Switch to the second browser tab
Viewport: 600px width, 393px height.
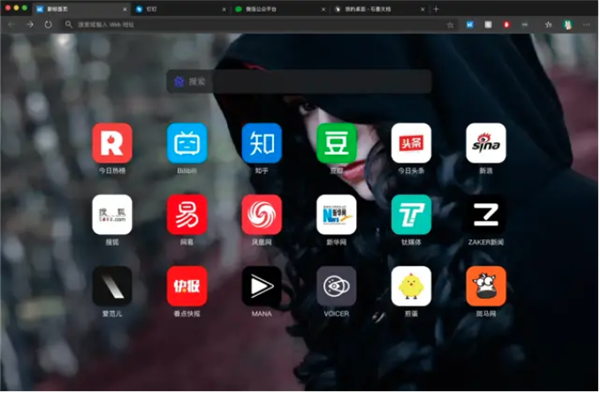180,9
